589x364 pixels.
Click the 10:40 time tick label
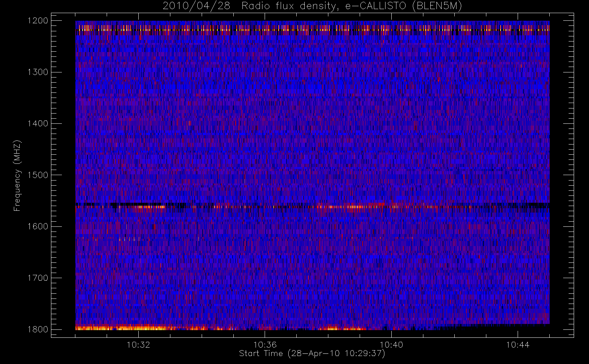coord(391,345)
